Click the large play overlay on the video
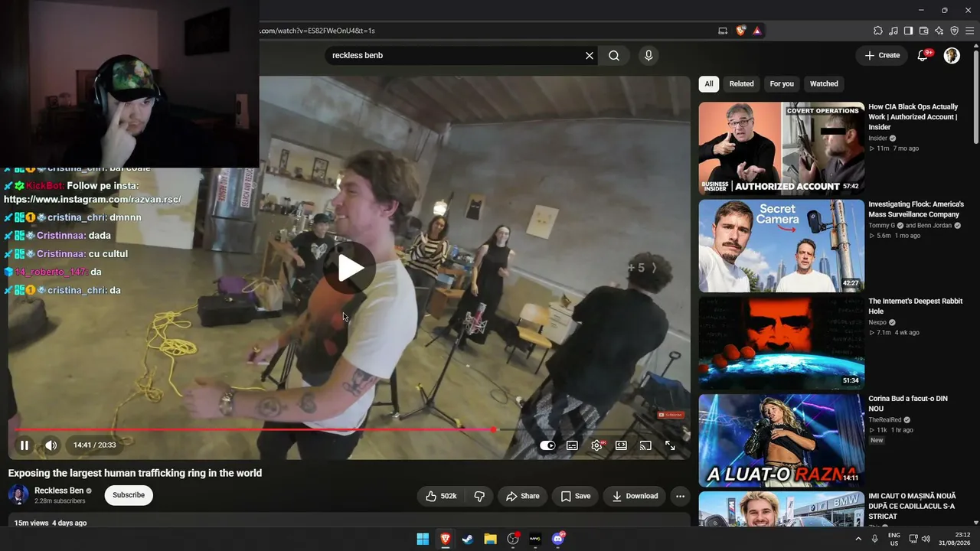The width and height of the screenshot is (980, 551). click(351, 268)
